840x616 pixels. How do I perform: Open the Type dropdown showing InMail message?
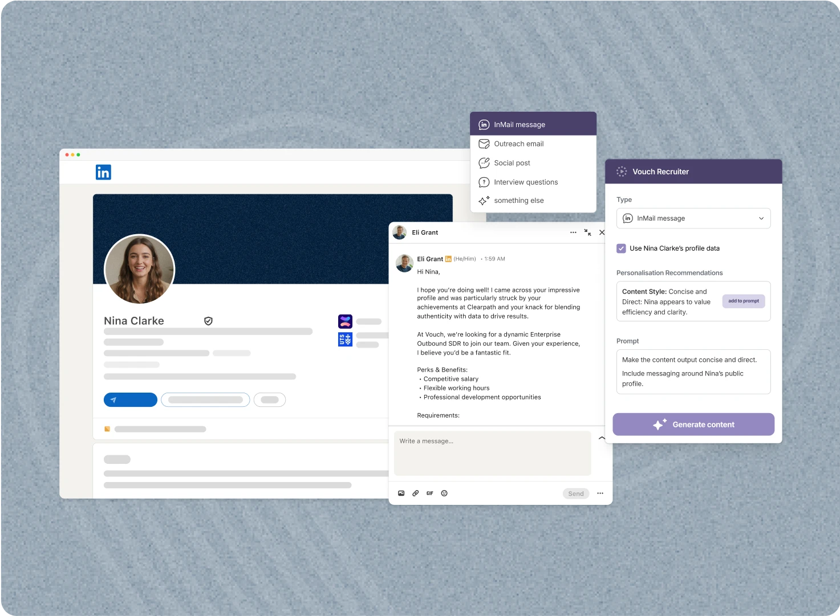(693, 218)
